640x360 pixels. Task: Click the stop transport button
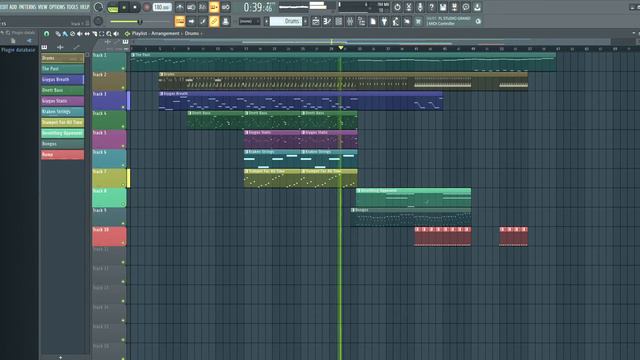coord(135,7)
